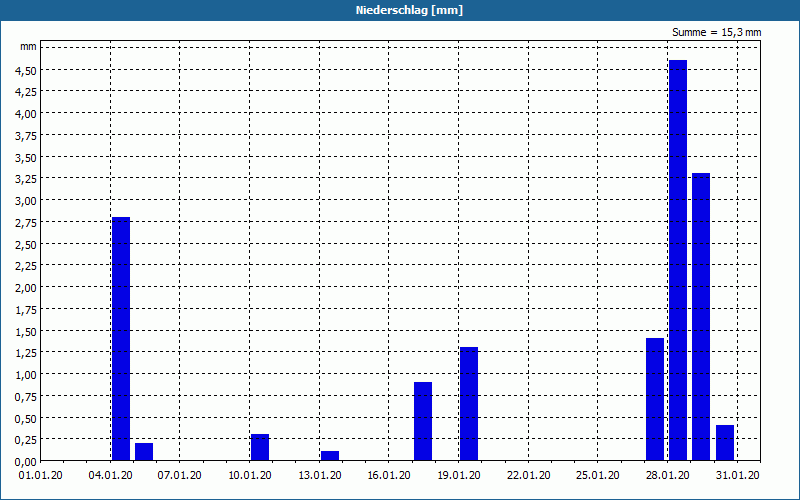Click the y-axis value 0,75
800x500 pixels.
click(x=26, y=397)
